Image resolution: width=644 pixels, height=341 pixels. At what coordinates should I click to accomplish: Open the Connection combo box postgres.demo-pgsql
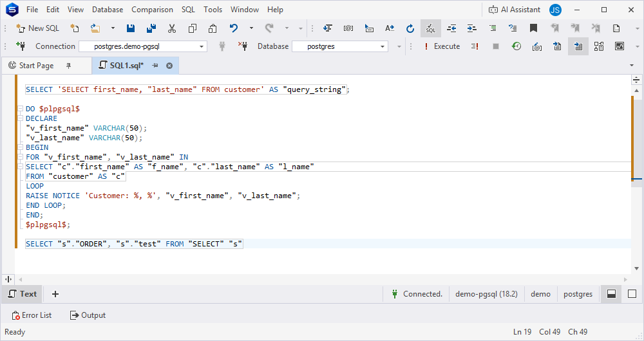point(143,46)
